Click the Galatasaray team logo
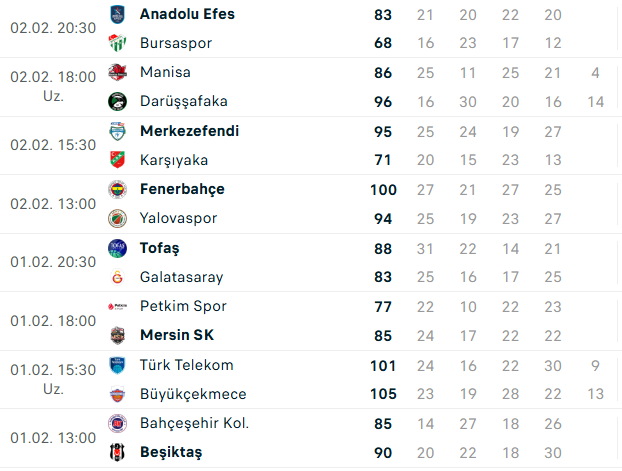This screenshot has width=622, height=471. 117,277
